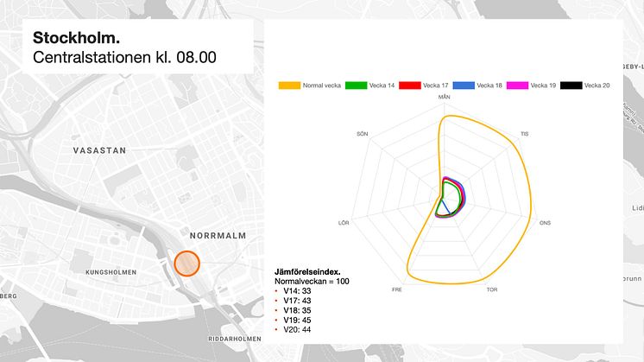Screen dimensions: 644x362
Task: Click the VASASTAN map label
Action: [x=100, y=150]
